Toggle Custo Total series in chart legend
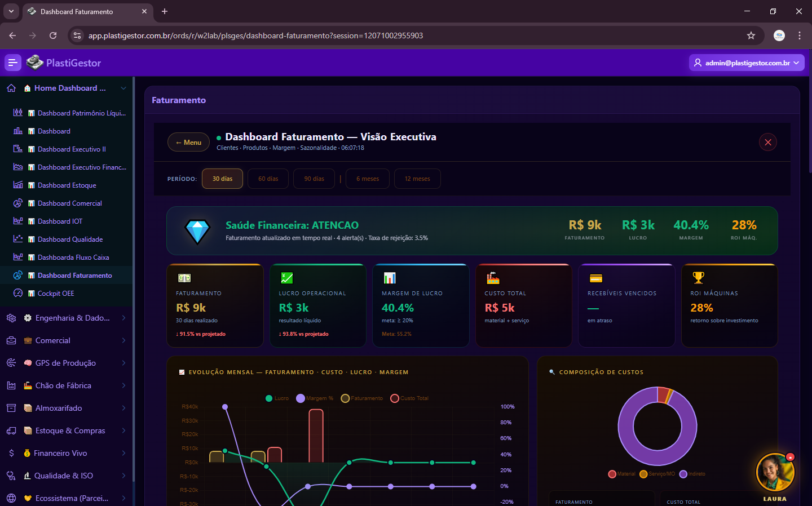 [x=409, y=398]
